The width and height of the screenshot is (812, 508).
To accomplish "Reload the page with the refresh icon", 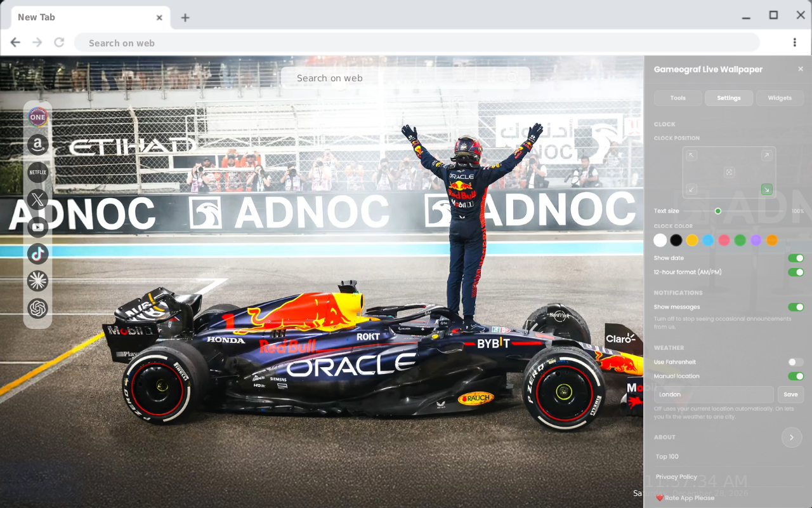I will tap(59, 43).
